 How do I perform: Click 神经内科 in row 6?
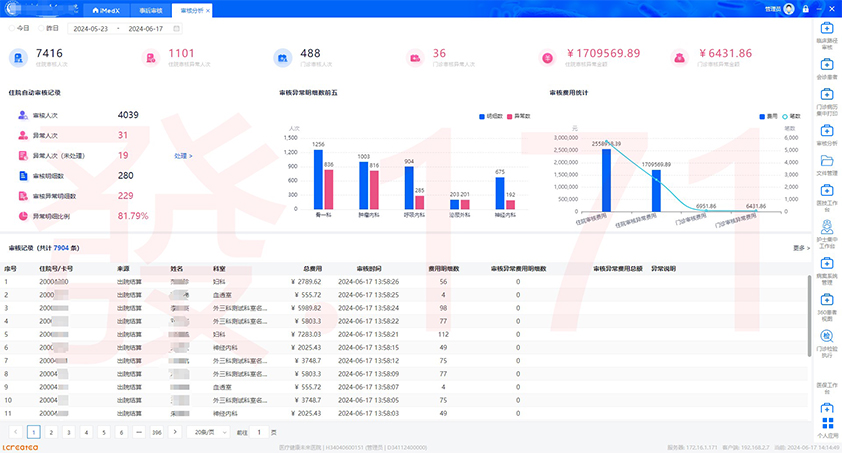click(x=225, y=347)
